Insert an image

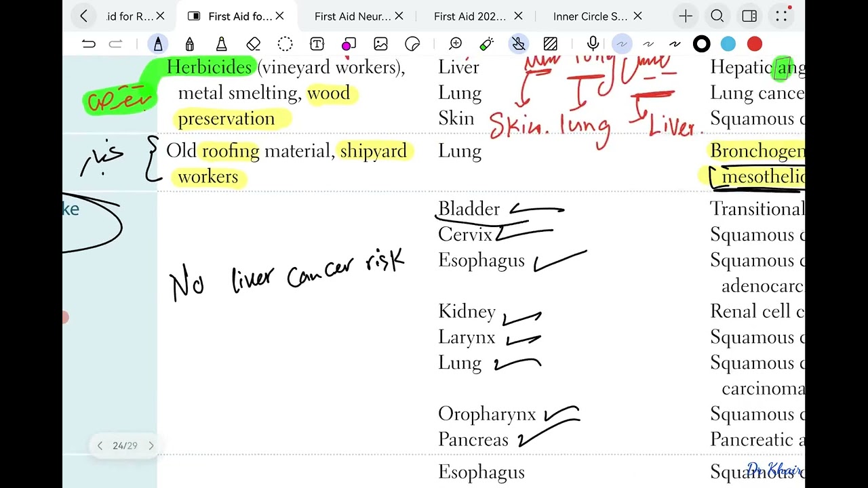[380, 44]
